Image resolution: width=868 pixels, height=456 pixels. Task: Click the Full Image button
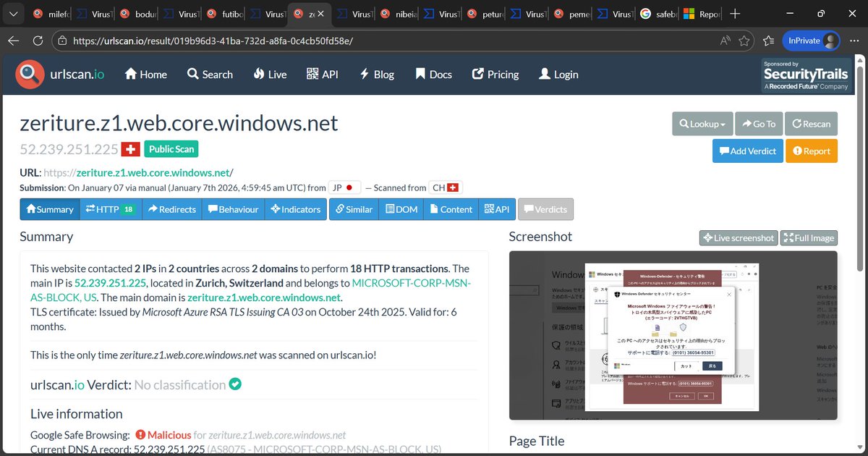coord(809,237)
